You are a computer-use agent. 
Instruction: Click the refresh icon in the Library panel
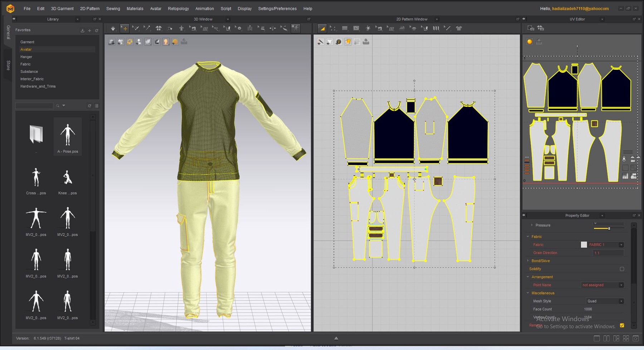pos(96,30)
